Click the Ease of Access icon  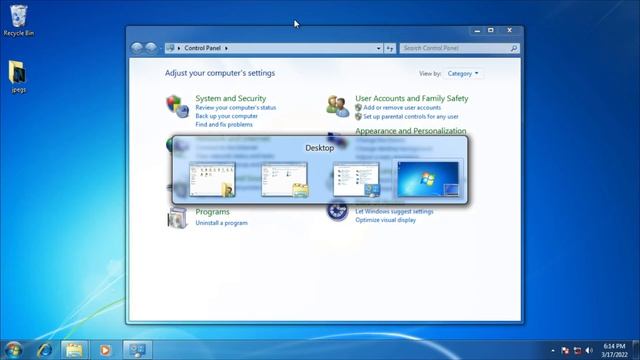click(x=337, y=211)
